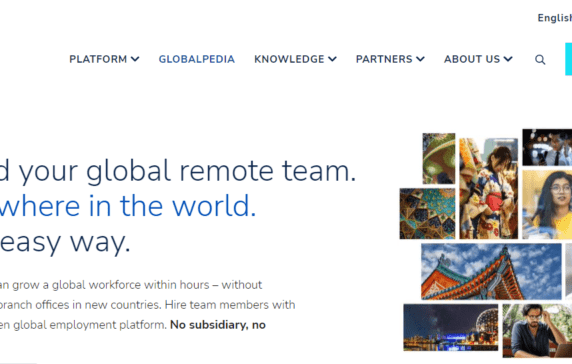
Task: Select the PLATFORM nav label
Action: click(x=98, y=59)
